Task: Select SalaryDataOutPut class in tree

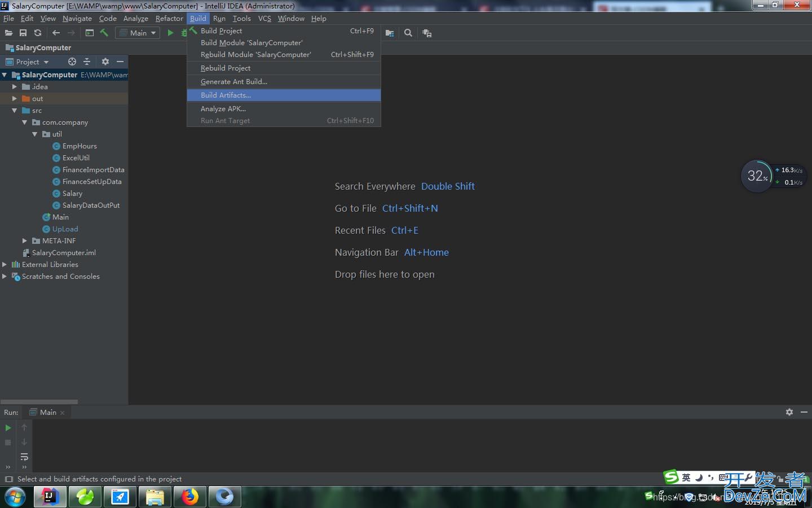Action: (x=91, y=205)
